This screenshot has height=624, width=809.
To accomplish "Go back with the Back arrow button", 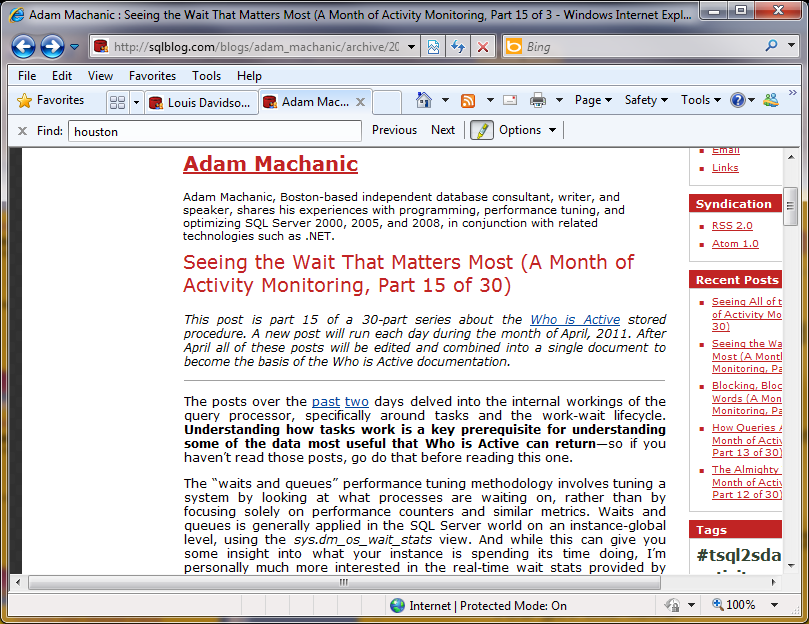I will (23, 47).
